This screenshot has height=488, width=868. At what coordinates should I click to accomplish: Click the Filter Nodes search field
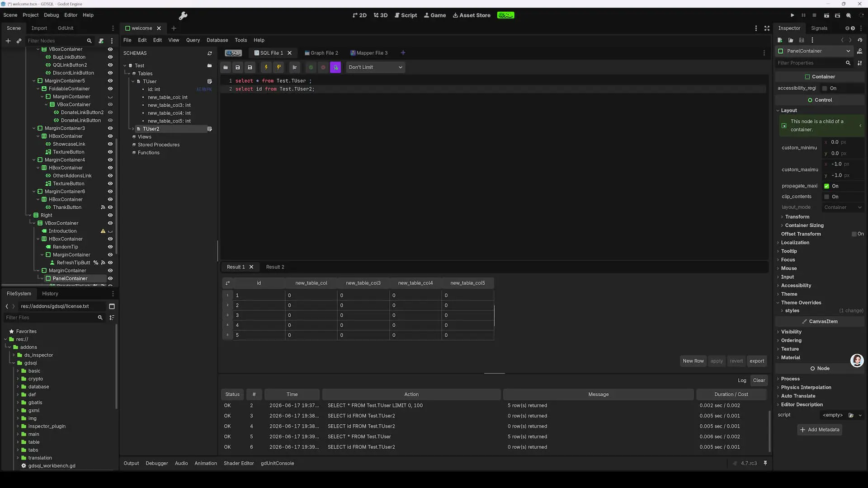tap(55, 41)
